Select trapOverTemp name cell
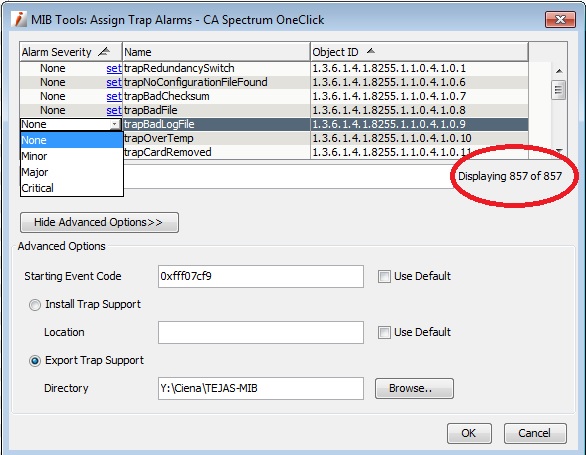This screenshot has width=586, height=455. coord(216,138)
